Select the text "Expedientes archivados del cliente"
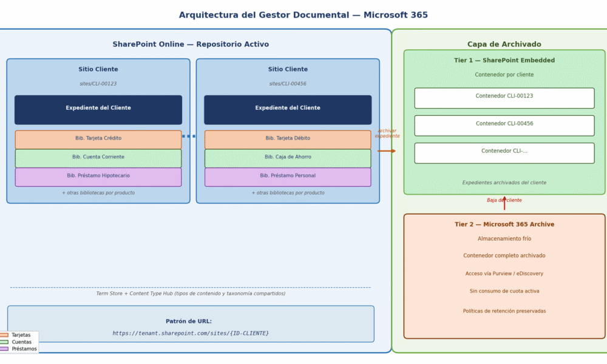The height and width of the screenshot is (364, 607). coord(504,183)
